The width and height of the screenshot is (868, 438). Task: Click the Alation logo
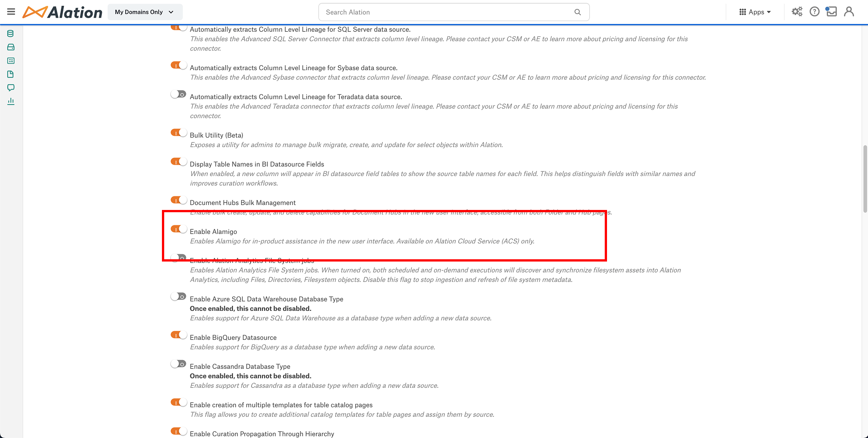tap(62, 12)
